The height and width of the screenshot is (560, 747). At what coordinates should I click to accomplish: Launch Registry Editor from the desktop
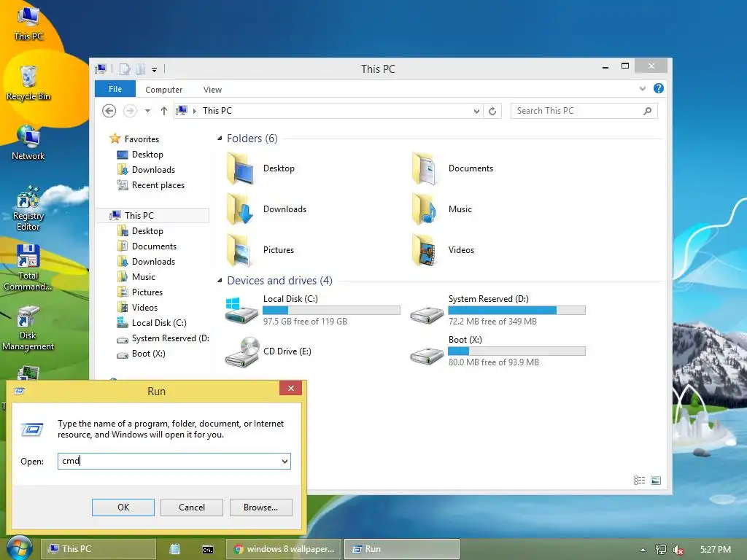tap(28, 209)
